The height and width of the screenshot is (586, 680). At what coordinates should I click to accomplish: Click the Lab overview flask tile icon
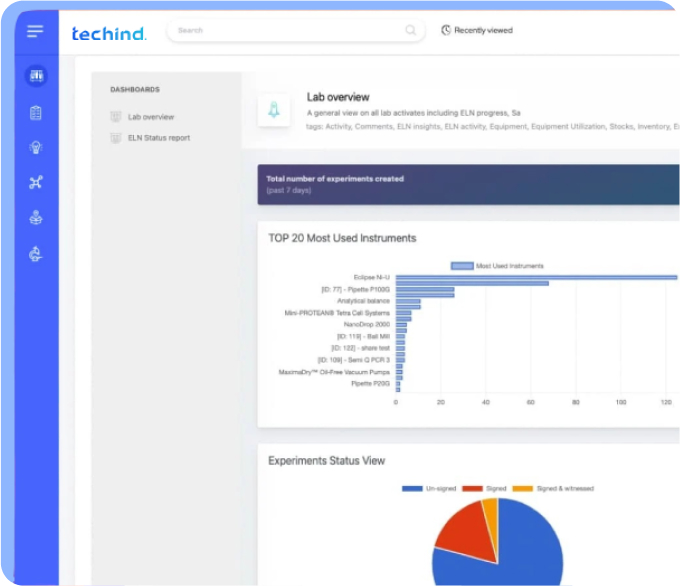(274, 110)
